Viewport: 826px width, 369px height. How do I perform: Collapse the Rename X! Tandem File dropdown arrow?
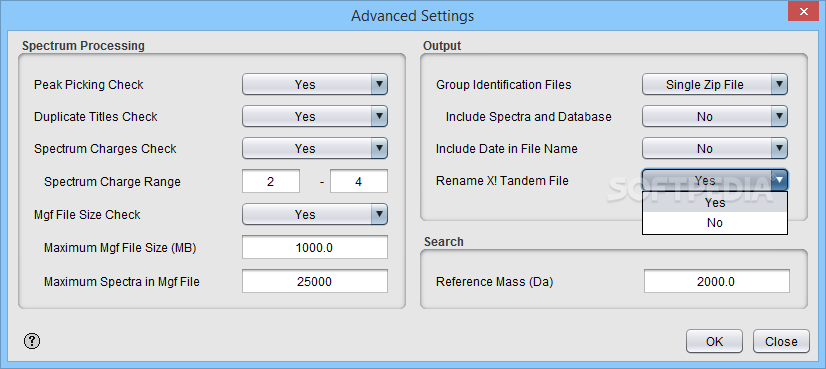click(x=779, y=180)
